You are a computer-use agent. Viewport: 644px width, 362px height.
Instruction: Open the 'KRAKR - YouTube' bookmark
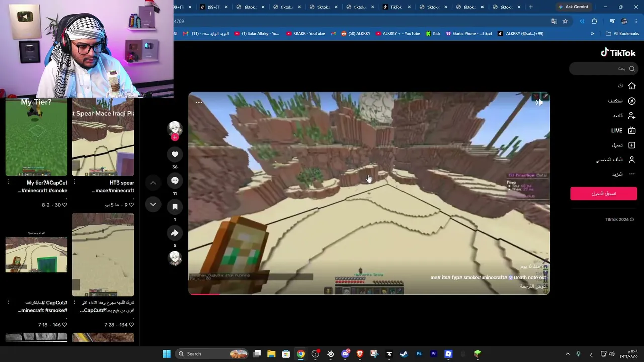click(x=305, y=34)
